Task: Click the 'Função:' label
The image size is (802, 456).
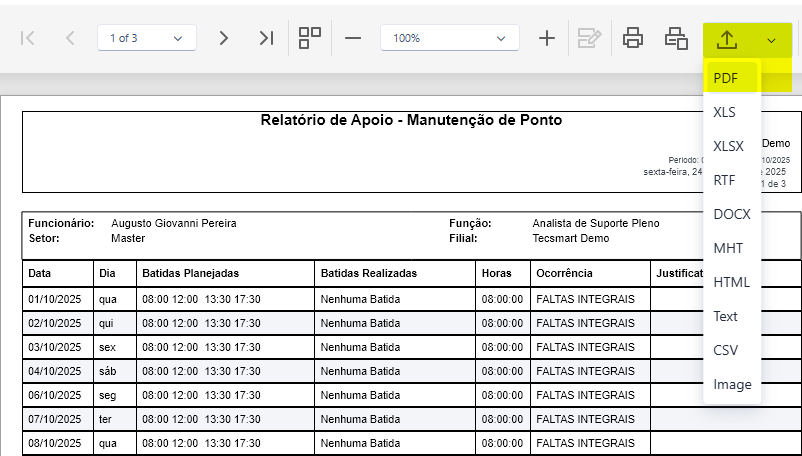Action: (470, 223)
